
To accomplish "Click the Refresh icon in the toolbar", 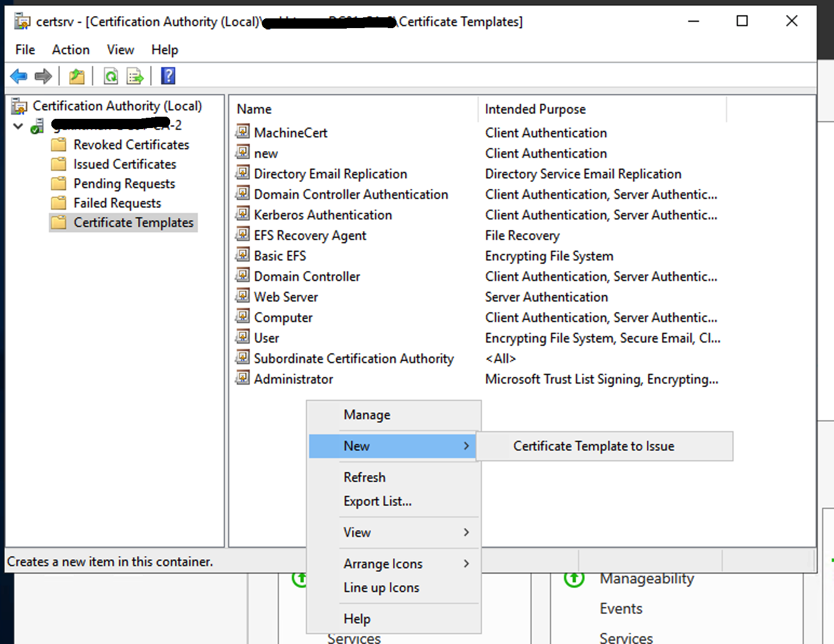I will click(x=110, y=76).
